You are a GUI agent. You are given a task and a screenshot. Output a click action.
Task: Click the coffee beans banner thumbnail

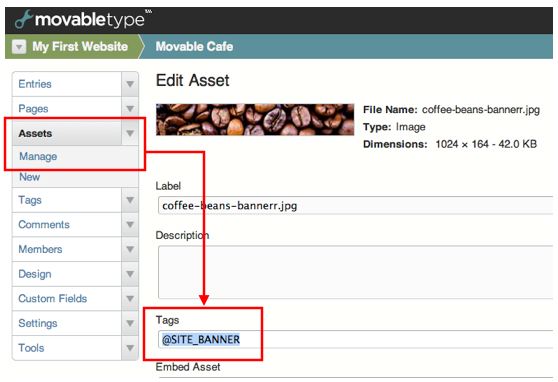(x=255, y=120)
